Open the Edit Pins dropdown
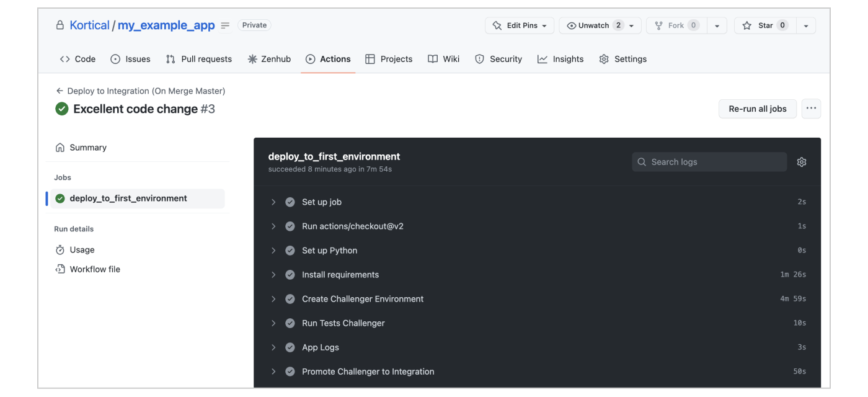Screen dimensions: 868x397 (x=520, y=25)
